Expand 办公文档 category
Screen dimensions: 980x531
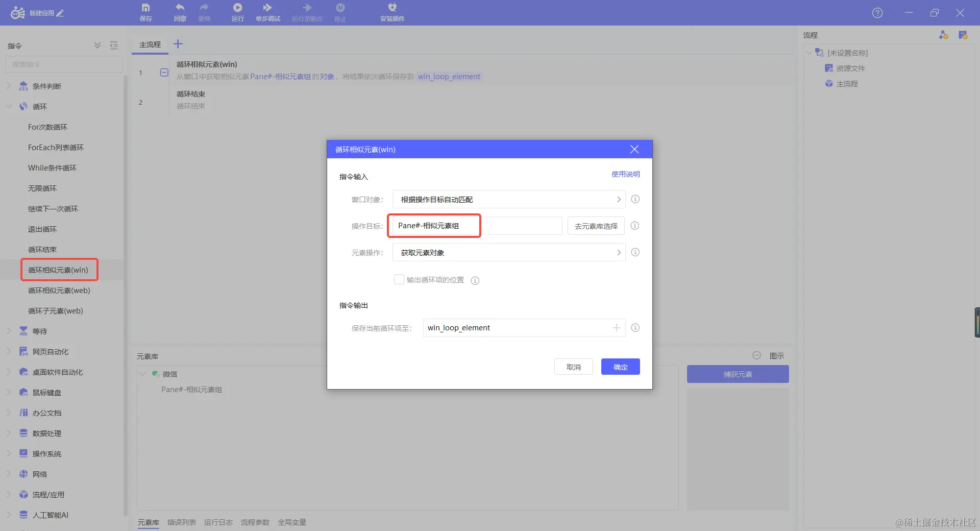[x=9, y=413]
